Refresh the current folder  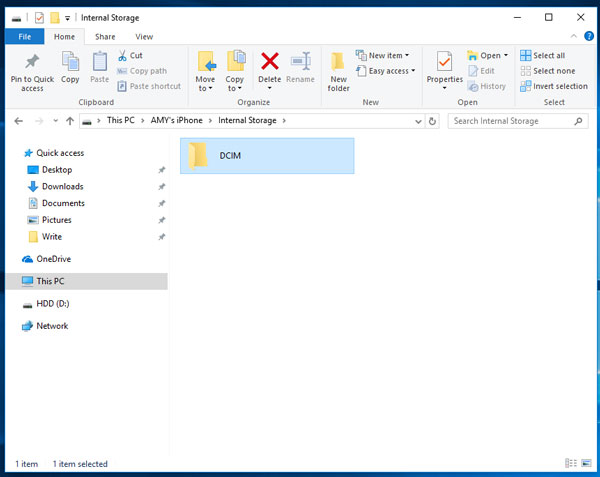click(432, 121)
